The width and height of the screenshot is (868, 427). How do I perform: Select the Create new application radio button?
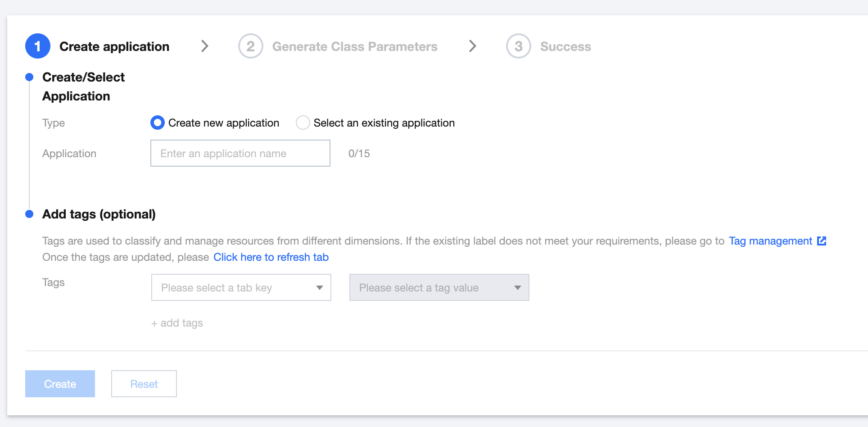[158, 123]
